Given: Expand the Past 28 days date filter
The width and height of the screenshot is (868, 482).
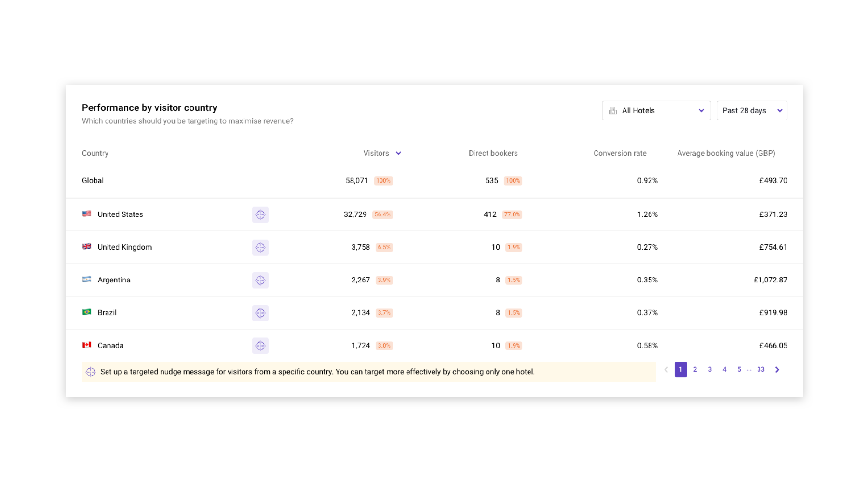Looking at the screenshot, I should pyautogui.click(x=751, y=111).
